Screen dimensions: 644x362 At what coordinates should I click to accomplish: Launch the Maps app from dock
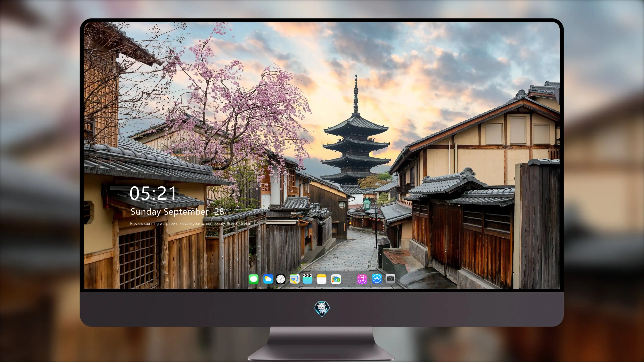[x=294, y=279]
